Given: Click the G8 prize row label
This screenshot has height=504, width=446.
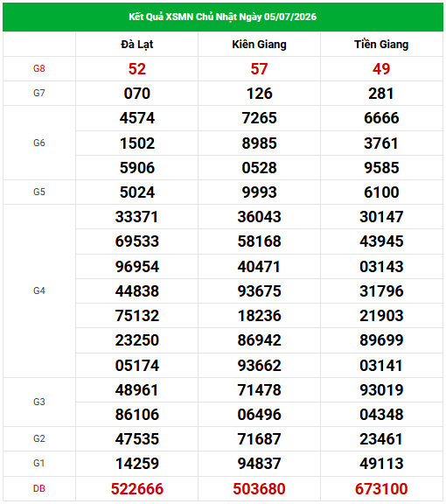Looking at the screenshot, I should 39,69.
